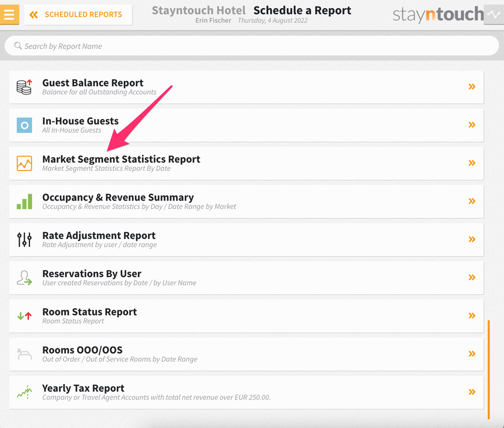504x428 pixels.
Task: Select the Reservations By User person icon
Action: click(25, 278)
